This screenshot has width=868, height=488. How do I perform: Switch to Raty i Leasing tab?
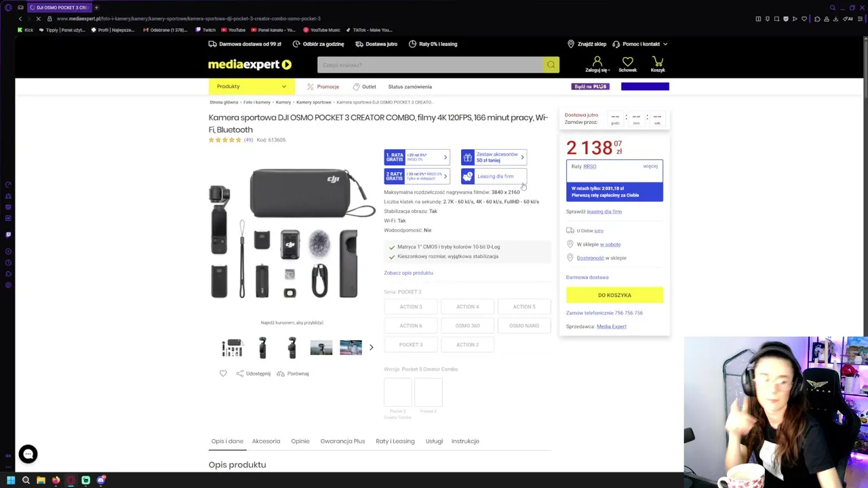pos(395,441)
